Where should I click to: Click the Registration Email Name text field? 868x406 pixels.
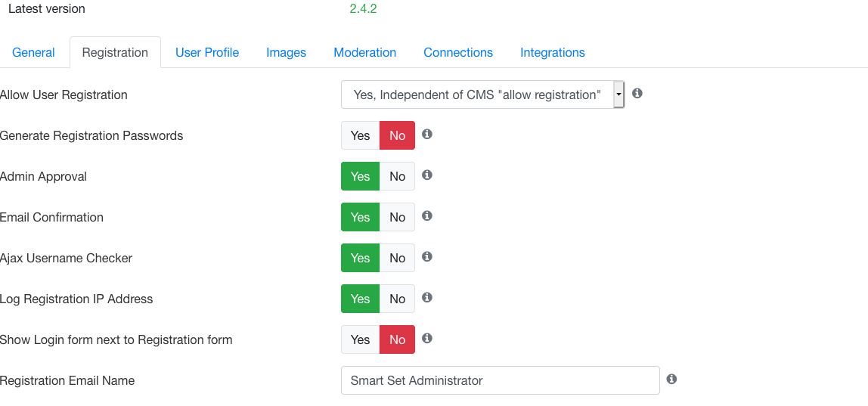click(x=501, y=380)
